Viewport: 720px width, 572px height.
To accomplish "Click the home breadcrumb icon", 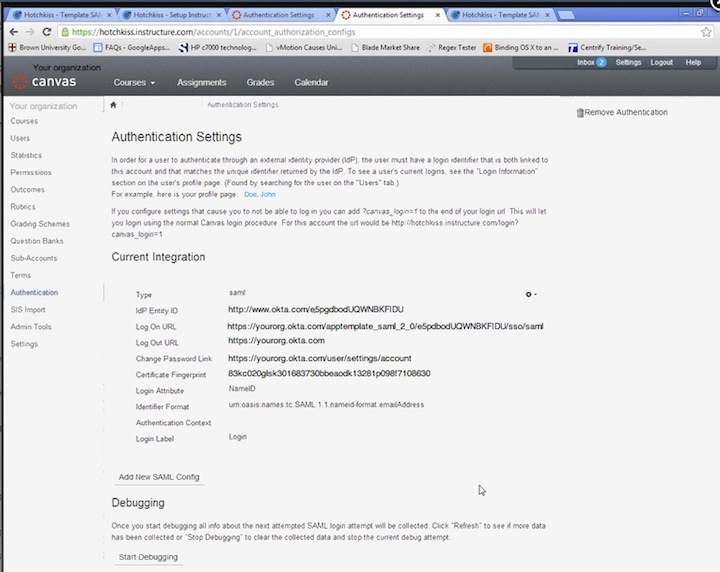I will pos(115,104).
